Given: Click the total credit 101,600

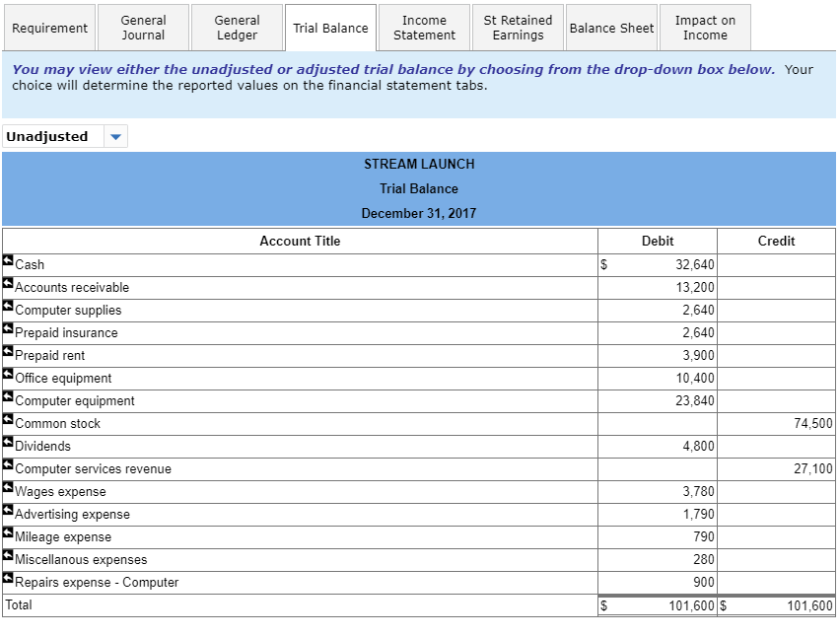Looking at the screenshot, I should coord(809,605).
